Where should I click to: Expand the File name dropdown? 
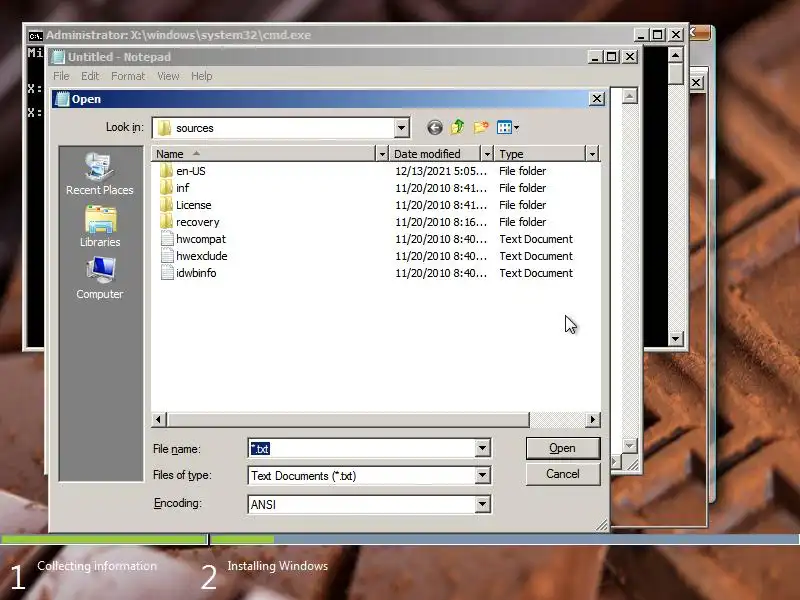[x=482, y=448]
